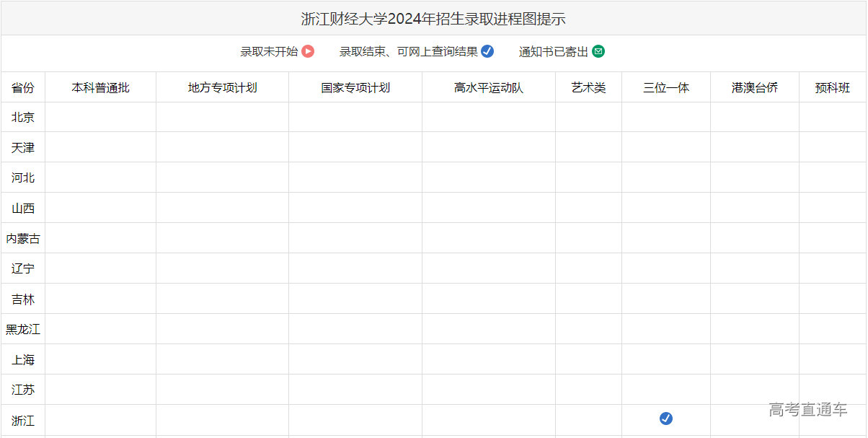
Task: Click the 内蒙古 province row label
Action: click(x=23, y=238)
